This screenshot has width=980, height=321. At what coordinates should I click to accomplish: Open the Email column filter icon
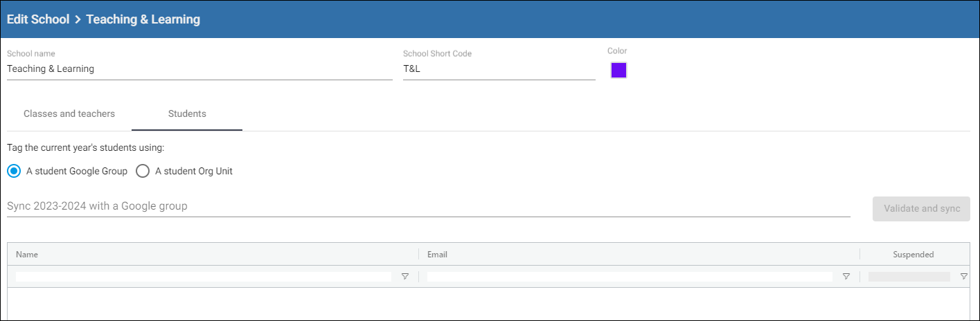coord(846,277)
